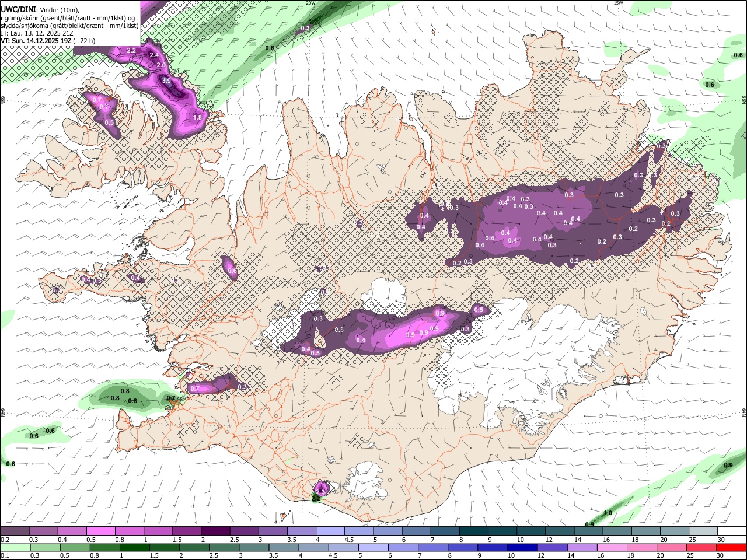Click the crimson swatch between 25 and 30, lower row

[702, 548]
